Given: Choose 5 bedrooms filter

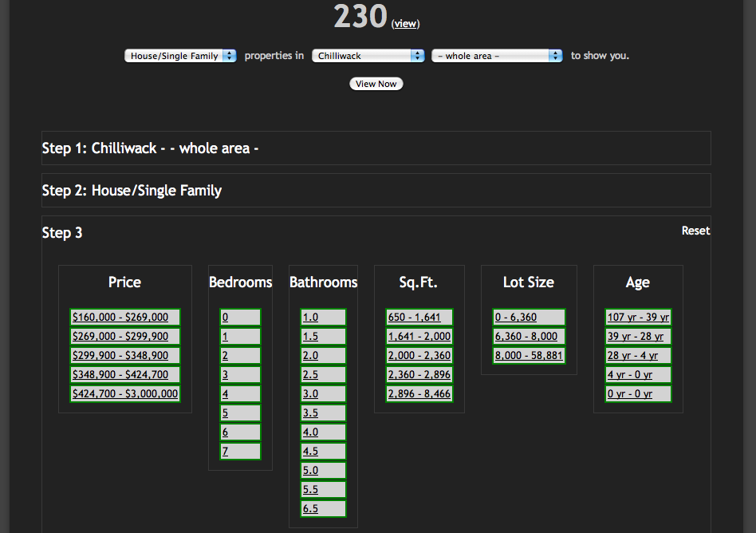Looking at the screenshot, I should pyautogui.click(x=240, y=413).
